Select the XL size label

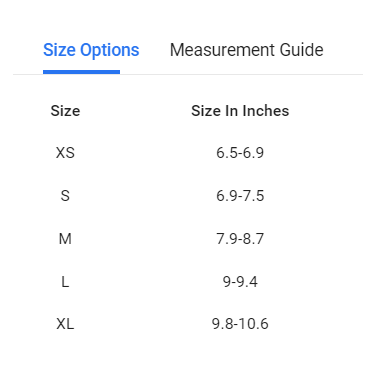65,324
